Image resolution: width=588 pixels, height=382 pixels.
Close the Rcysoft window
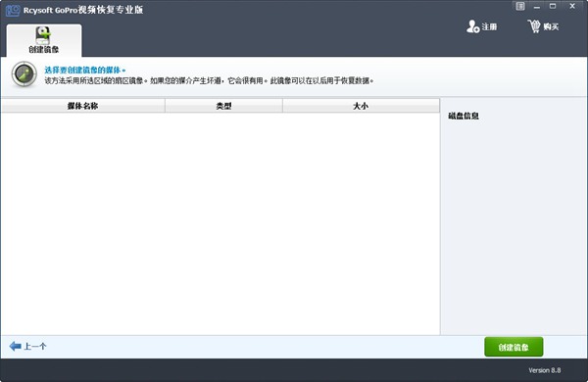pyautogui.click(x=572, y=6)
